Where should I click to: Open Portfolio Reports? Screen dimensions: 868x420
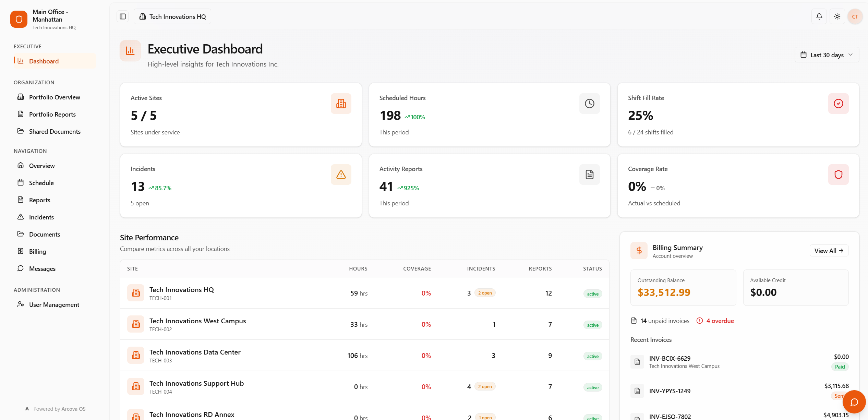click(55, 114)
